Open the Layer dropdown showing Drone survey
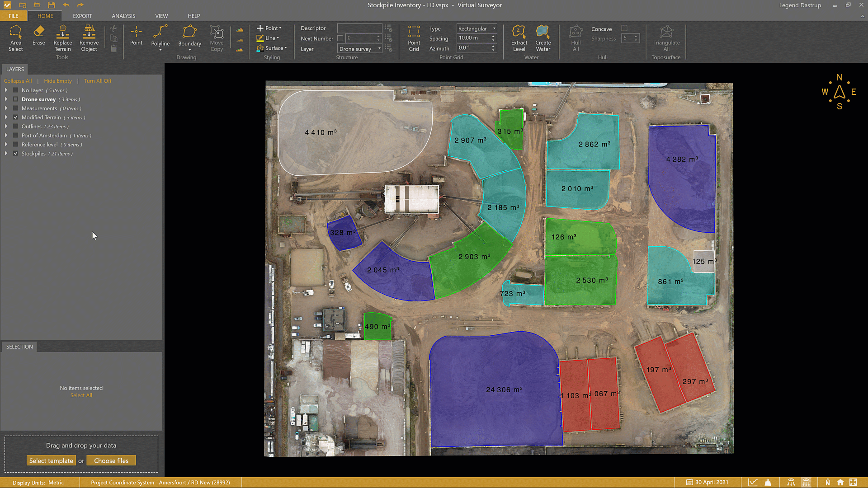Screen dimensions: 868x488 pos(360,49)
